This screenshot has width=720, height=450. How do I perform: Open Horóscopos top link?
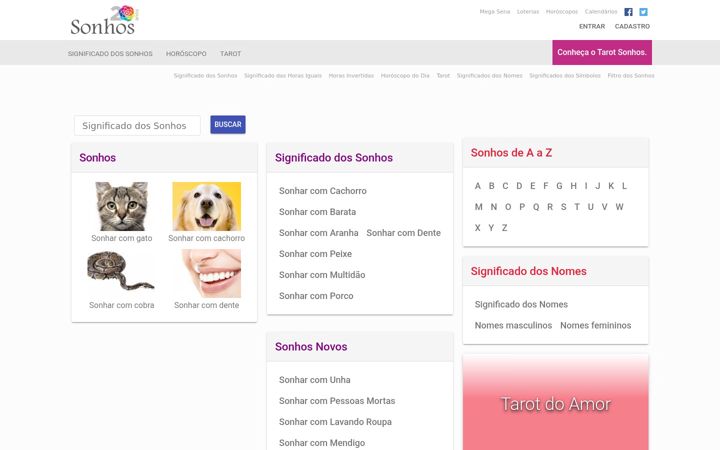point(562,11)
